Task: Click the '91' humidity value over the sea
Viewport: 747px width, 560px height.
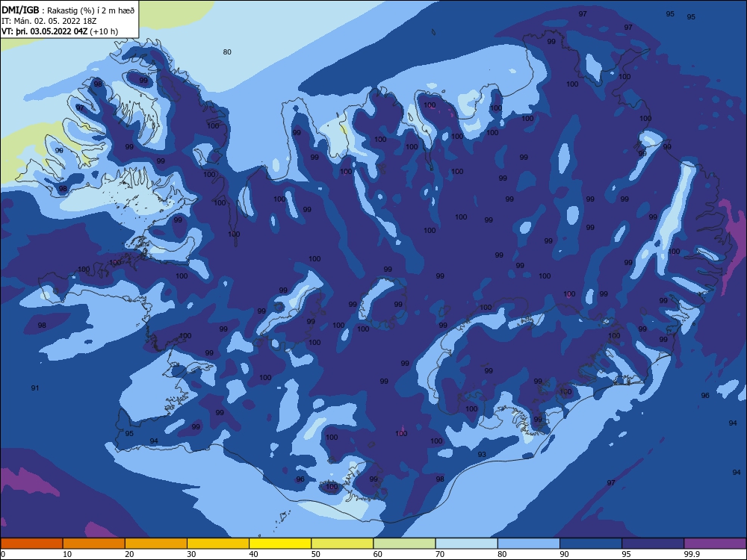Action: coord(35,388)
